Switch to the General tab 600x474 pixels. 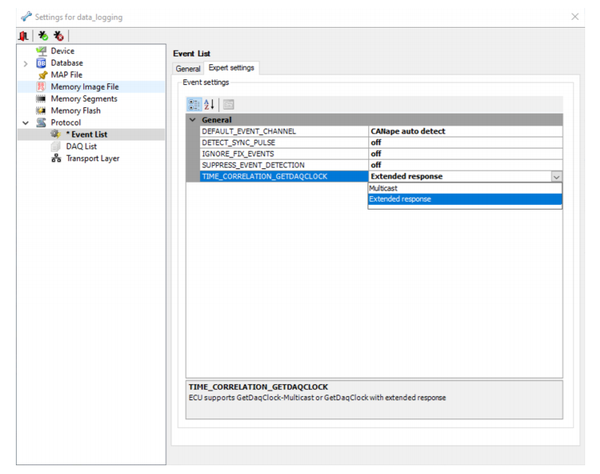189,68
